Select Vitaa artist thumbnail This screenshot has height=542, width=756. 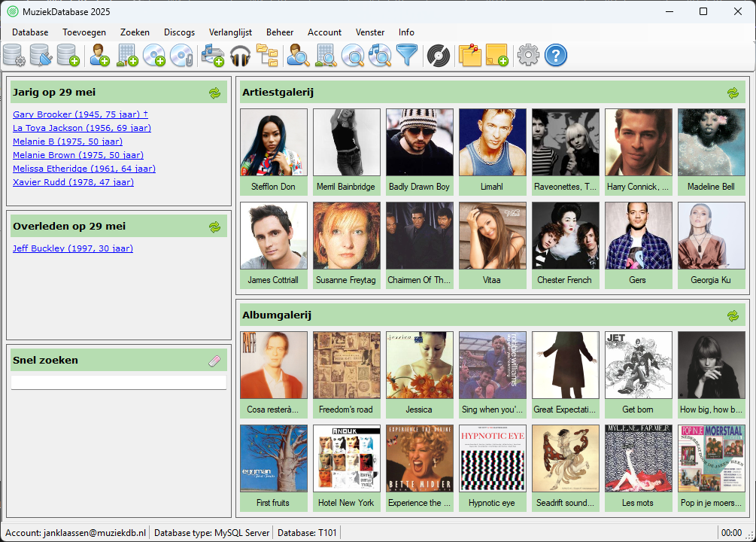point(493,236)
